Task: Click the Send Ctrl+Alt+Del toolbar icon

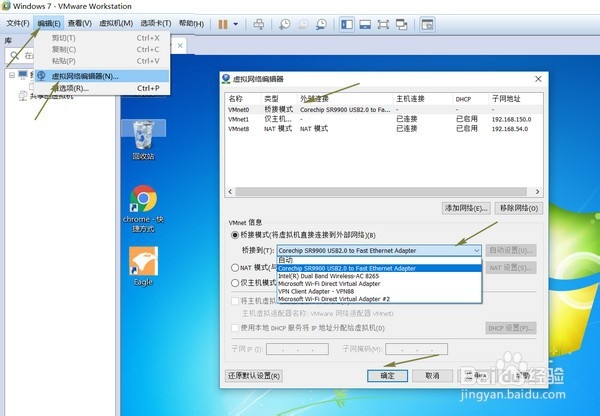Action: pyautogui.click(x=259, y=24)
